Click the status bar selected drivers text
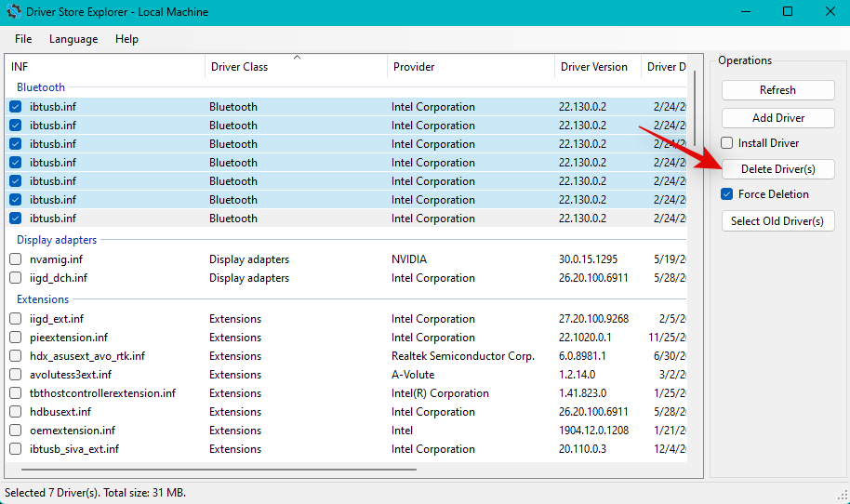The image size is (850, 504). (96, 493)
